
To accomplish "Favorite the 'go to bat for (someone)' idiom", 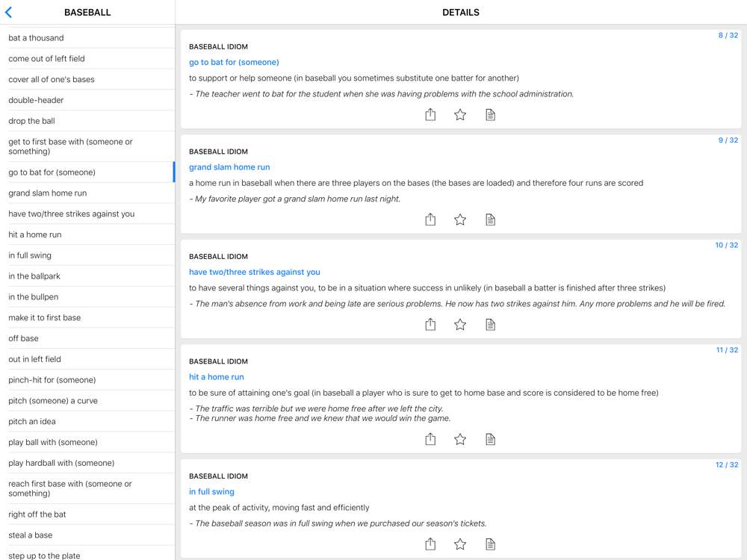I will (x=460, y=114).
